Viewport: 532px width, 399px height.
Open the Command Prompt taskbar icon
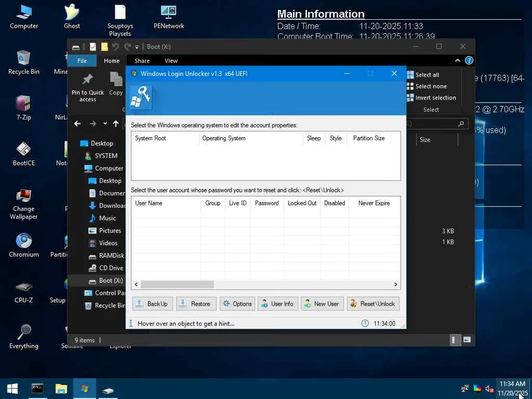pos(37,389)
